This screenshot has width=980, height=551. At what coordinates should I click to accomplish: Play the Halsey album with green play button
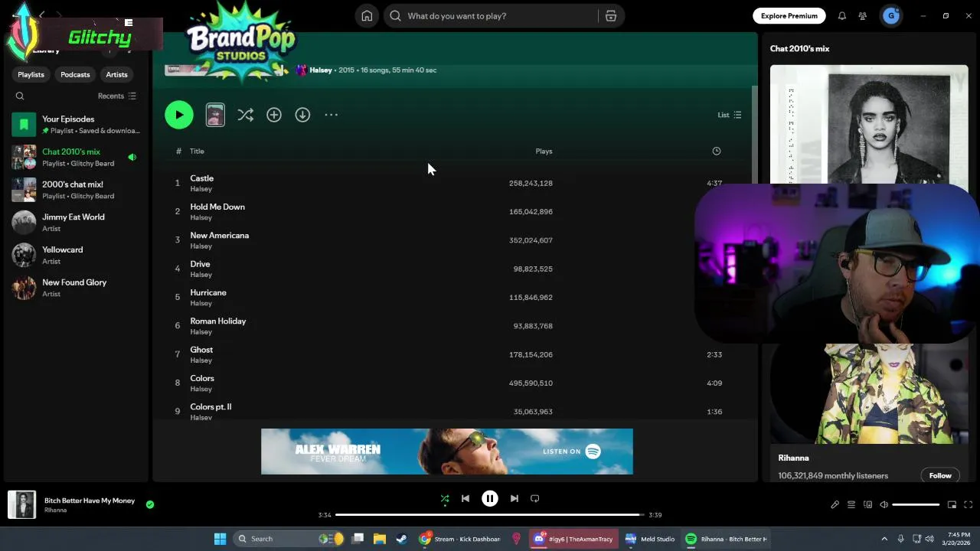(179, 115)
